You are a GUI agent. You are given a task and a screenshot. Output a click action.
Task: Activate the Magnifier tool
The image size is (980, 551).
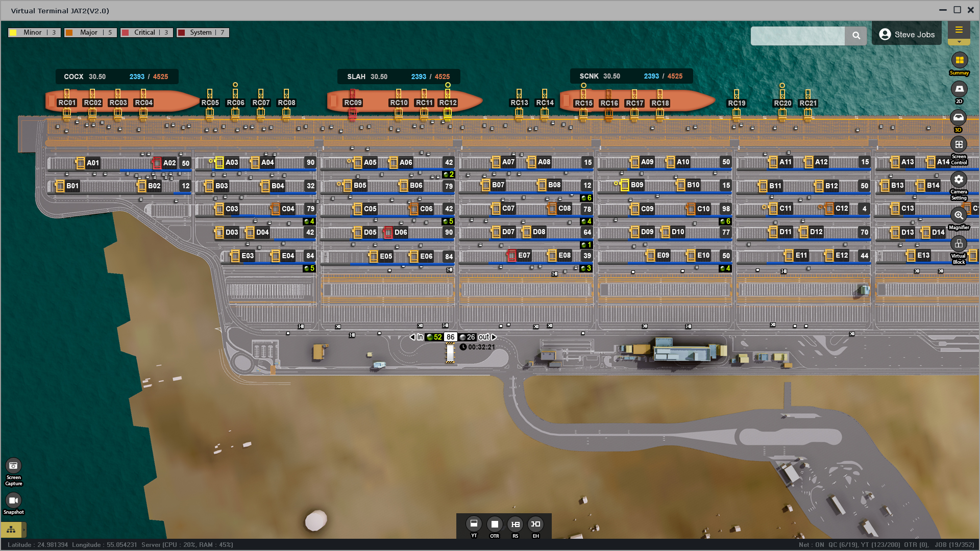[959, 215]
